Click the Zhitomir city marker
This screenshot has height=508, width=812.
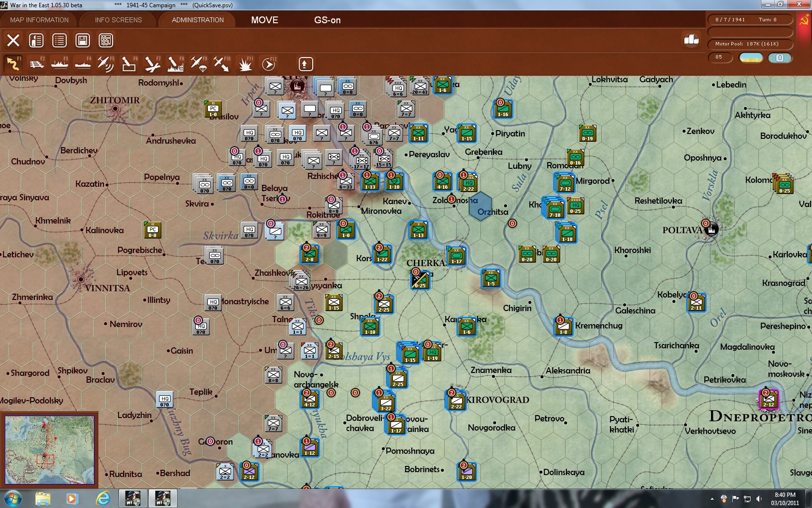click(x=115, y=109)
